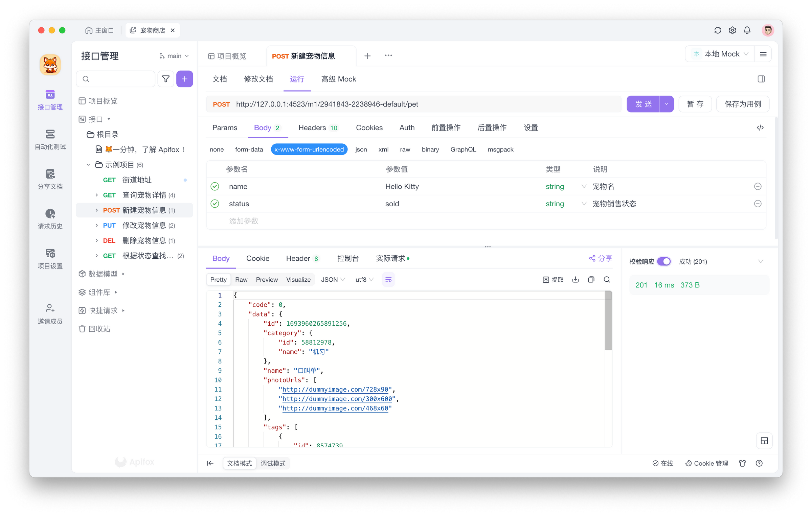Viewport: 812px width, 516px height.
Task: Disable the 校验响应 validation toggle
Action: pyautogui.click(x=664, y=261)
